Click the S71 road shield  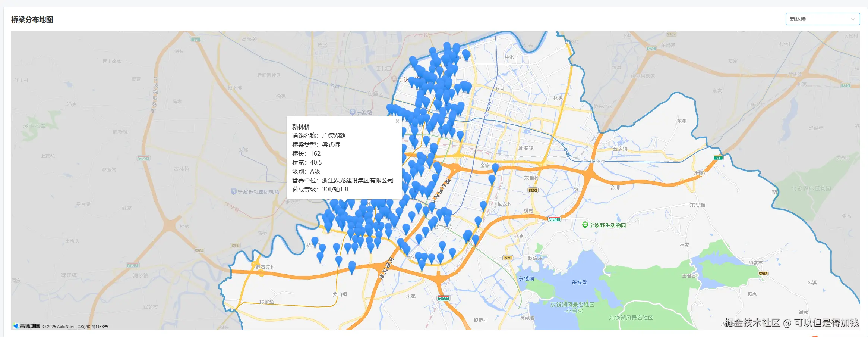(x=508, y=258)
